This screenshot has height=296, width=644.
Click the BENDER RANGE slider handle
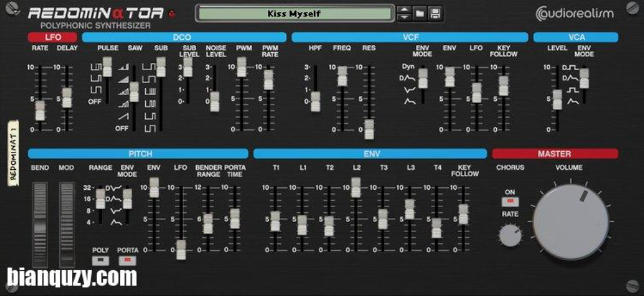point(208,224)
